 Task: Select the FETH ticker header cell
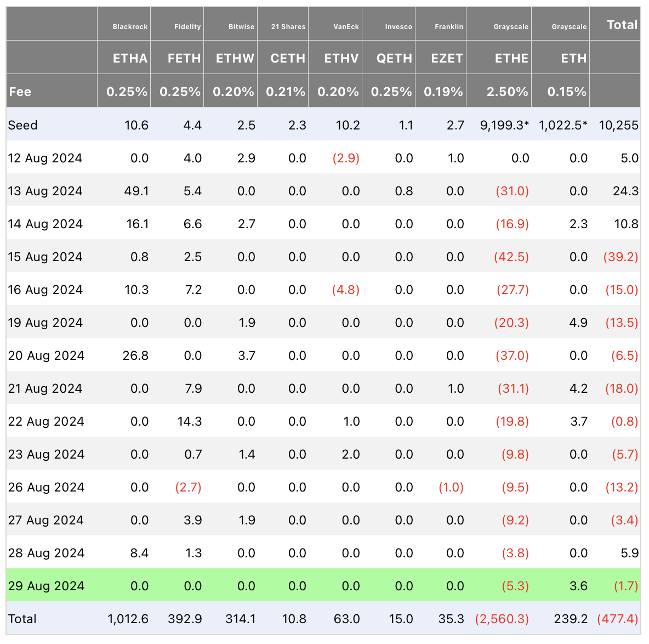tap(184, 58)
